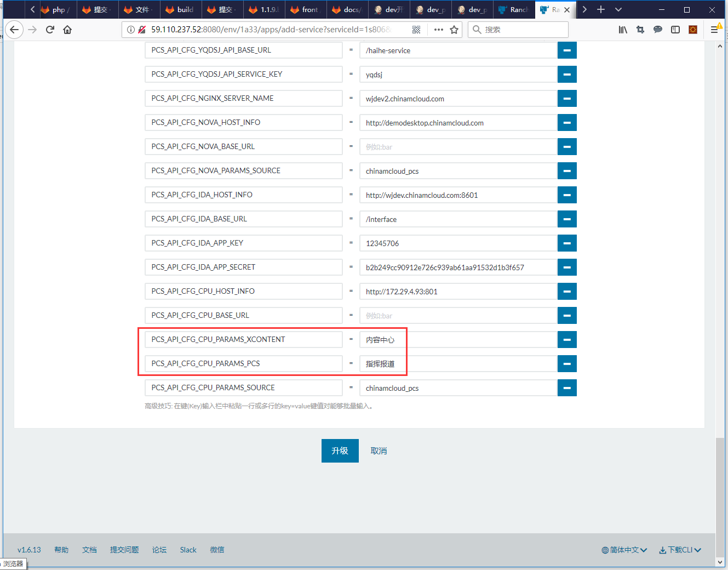The width and height of the screenshot is (728, 570).
Task: Remove the PCS_API_CFG_NOVA_PARAMS_SOURCE variable row
Action: (x=567, y=171)
